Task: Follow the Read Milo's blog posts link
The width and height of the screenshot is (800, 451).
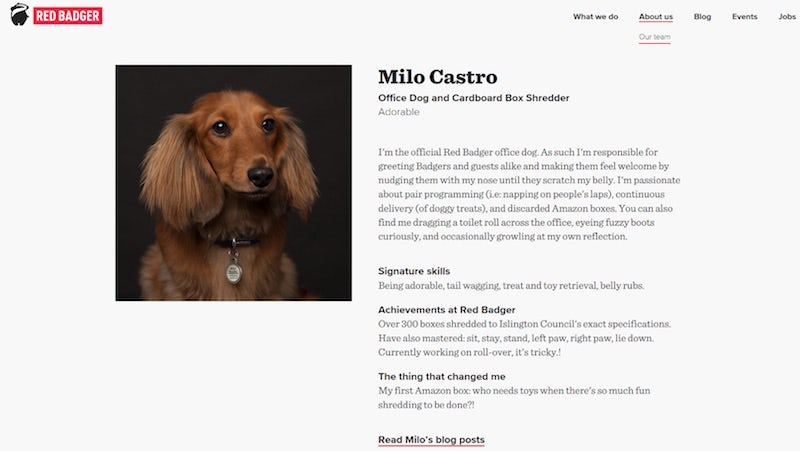Action: point(431,440)
